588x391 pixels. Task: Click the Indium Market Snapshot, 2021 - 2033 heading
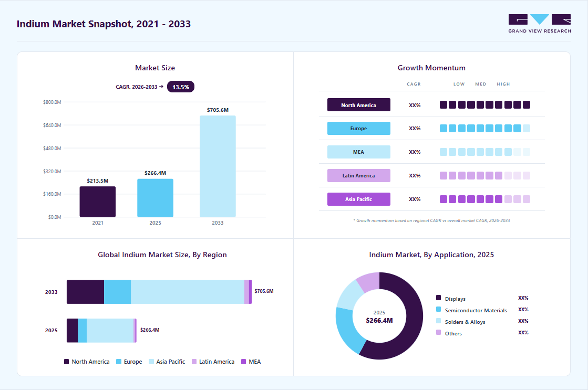click(x=104, y=24)
